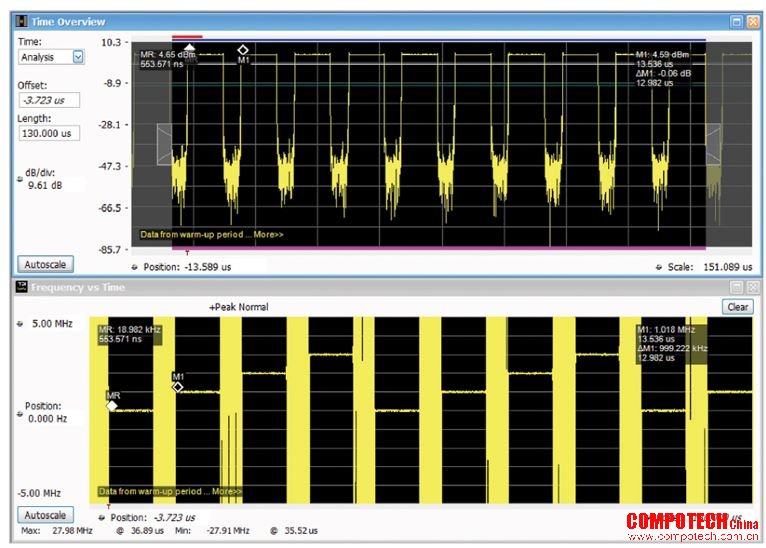Viewport: 766px width, 548px height.
Task: Open 'Data from warm-up period' More link, Time Overview
Action: 268,234
